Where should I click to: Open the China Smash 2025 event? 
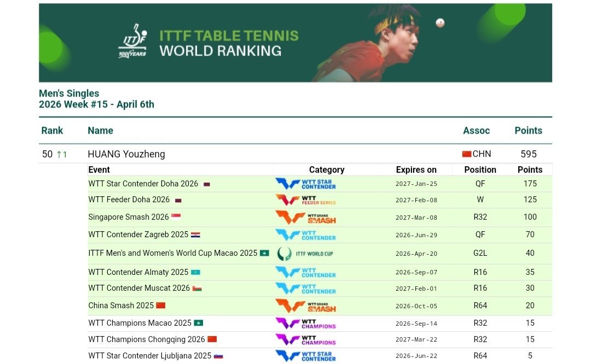[x=121, y=306]
